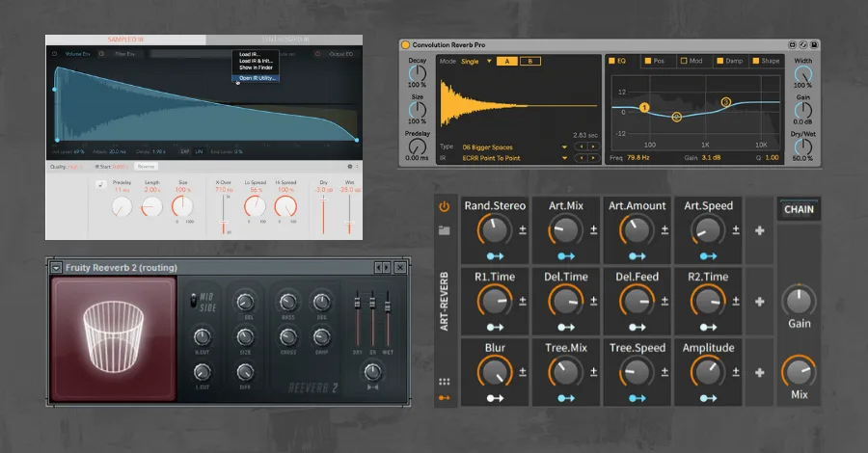The width and height of the screenshot is (868, 453).
Task: Select EXP envelope mode
Action: pyautogui.click(x=185, y=151)
